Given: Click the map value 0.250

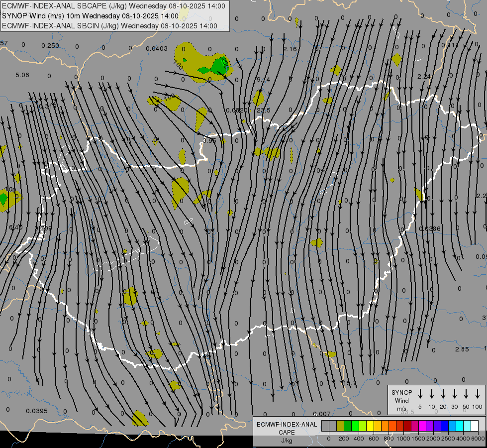Looking at the screenshot, I should tap(50, 46).
